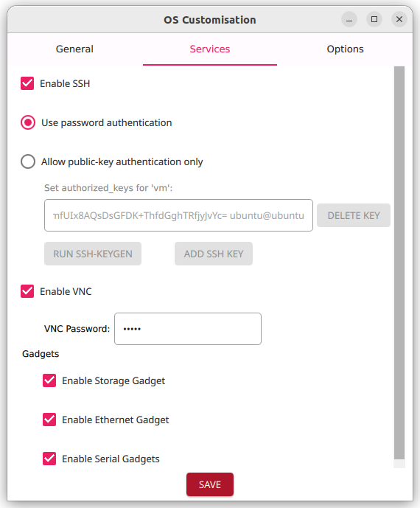Maximize the OS Customisation window
This screenshot has width=420, height=508.
pos(374,19)
